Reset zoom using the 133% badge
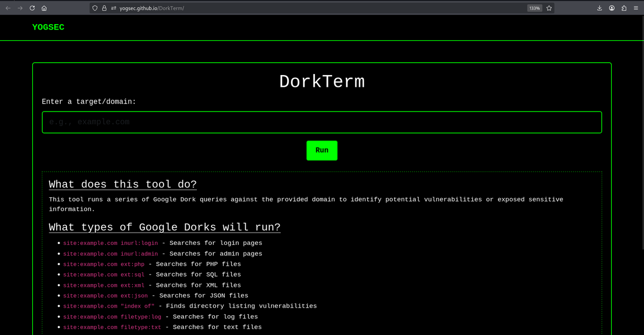 535,8
